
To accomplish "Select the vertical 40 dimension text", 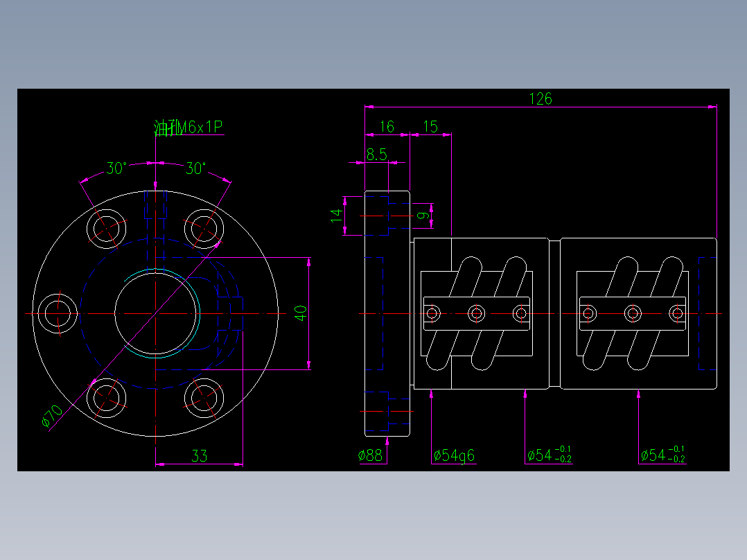I will [x=301, y=313].
